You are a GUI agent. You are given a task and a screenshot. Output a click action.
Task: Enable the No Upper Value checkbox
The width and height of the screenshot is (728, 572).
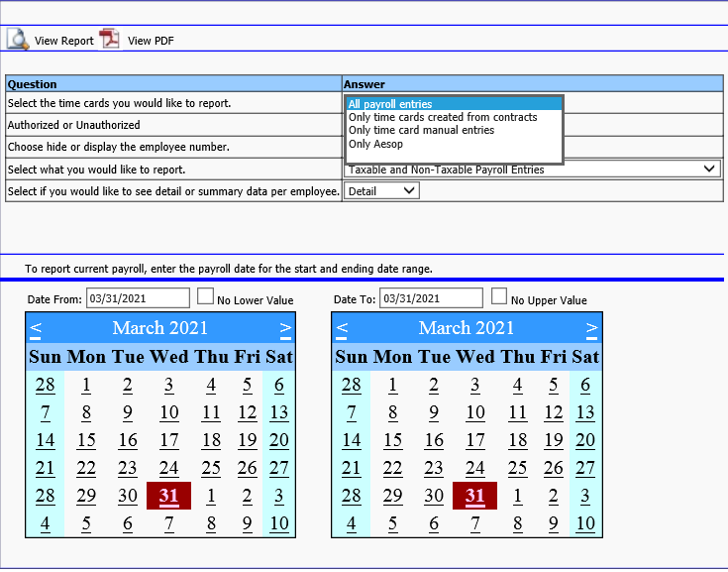coord(499,297)
